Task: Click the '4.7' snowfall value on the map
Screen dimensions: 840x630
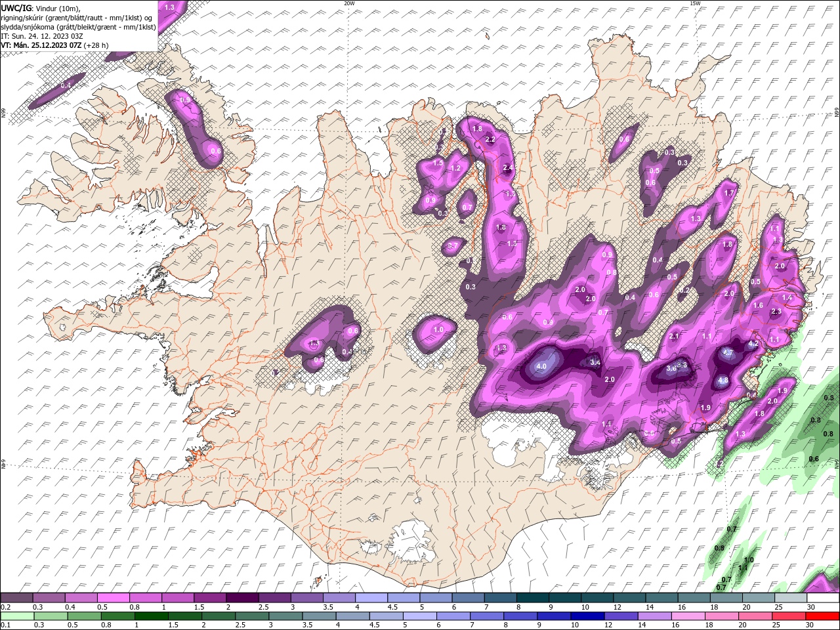Action: (x=727, y=352)
